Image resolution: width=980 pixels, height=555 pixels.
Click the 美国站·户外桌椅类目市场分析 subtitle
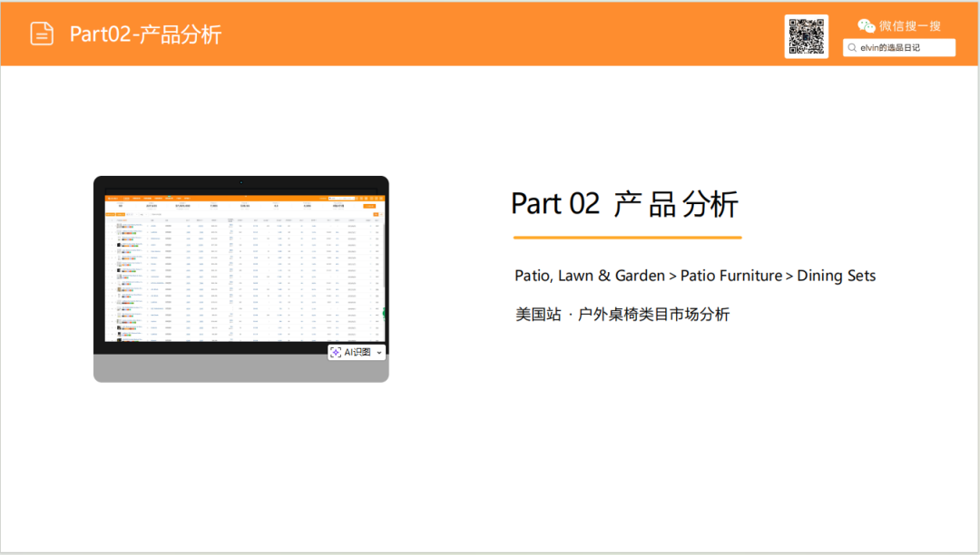622,314
